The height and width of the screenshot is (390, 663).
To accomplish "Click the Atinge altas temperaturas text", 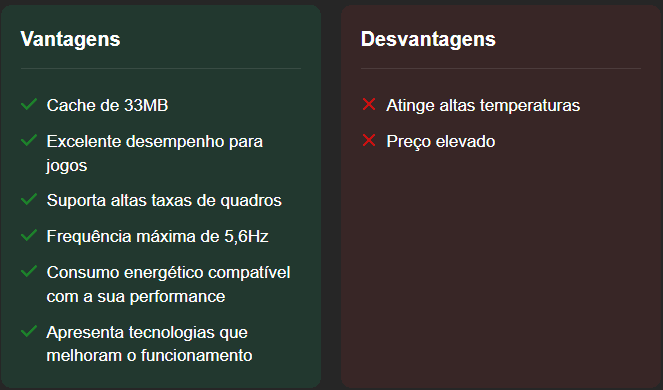I will tap(483, 106).
